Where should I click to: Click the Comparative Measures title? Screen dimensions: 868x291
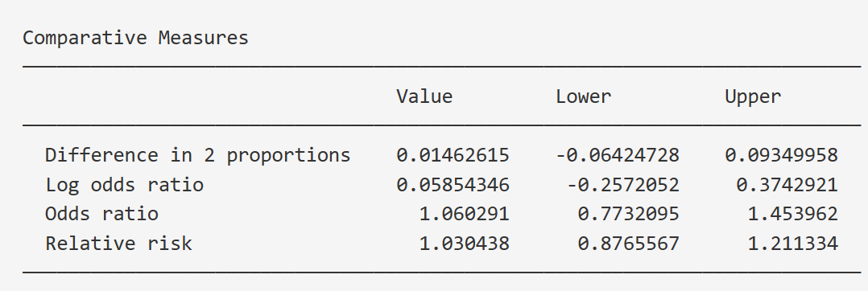pos(135,38)
